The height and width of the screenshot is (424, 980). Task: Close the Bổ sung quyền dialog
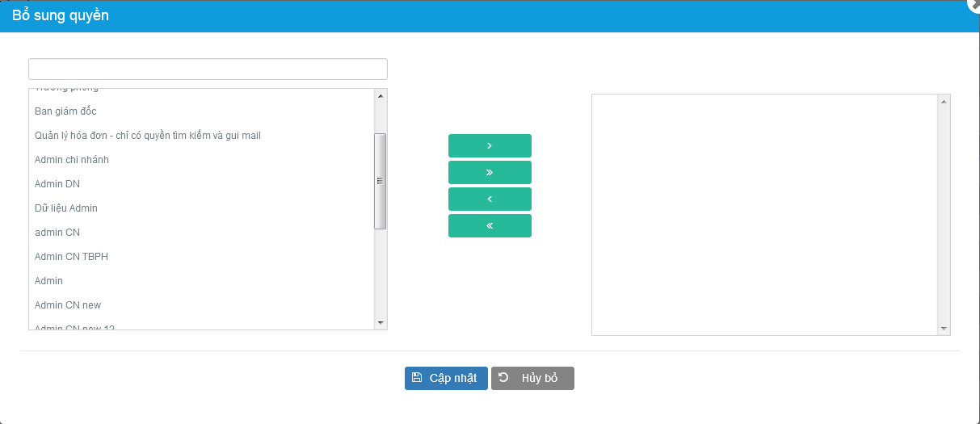click(974, 4)
